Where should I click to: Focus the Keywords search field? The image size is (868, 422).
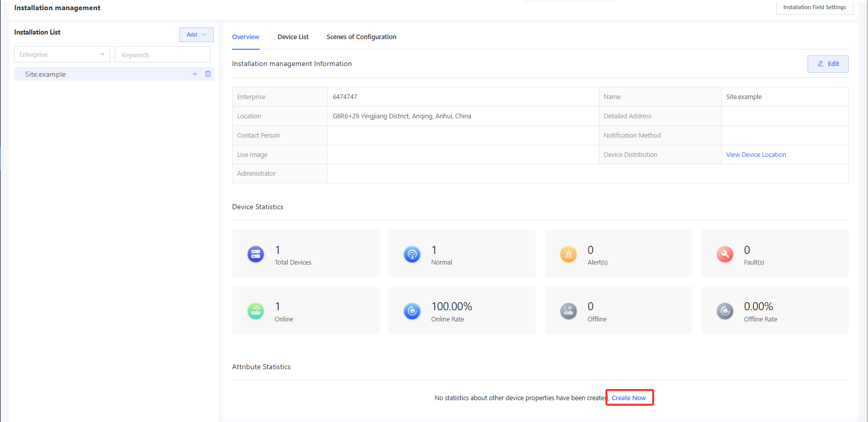click(163, 55)
